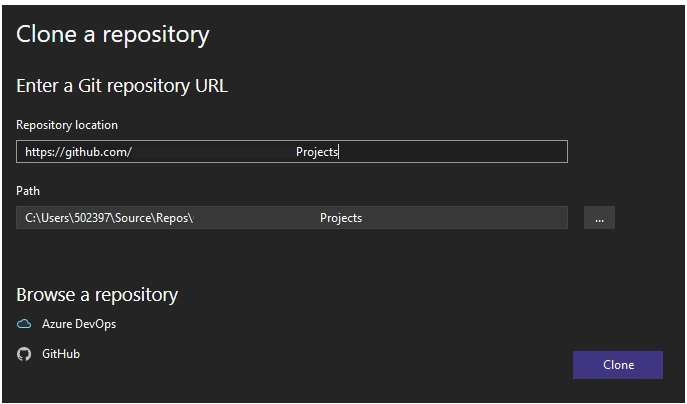
Task: Click the Clone button
Action: pyautogui.click(x=618, y=365)
